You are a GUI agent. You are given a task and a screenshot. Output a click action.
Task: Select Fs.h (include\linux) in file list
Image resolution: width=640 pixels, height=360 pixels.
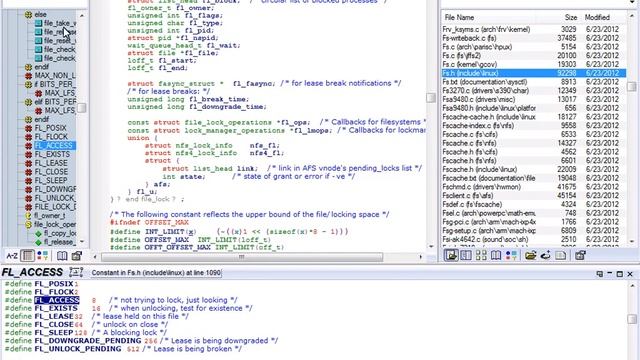coord(534,73)
